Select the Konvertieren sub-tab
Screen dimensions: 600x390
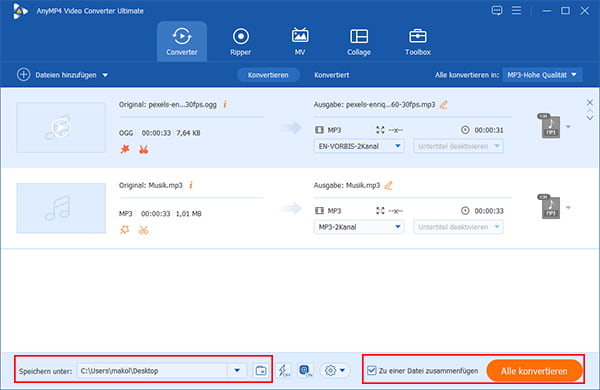click(268, 75)
